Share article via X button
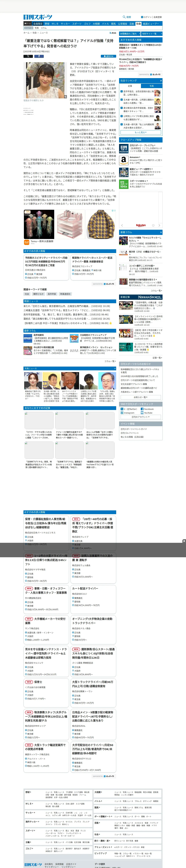 (x=28, y=56)
